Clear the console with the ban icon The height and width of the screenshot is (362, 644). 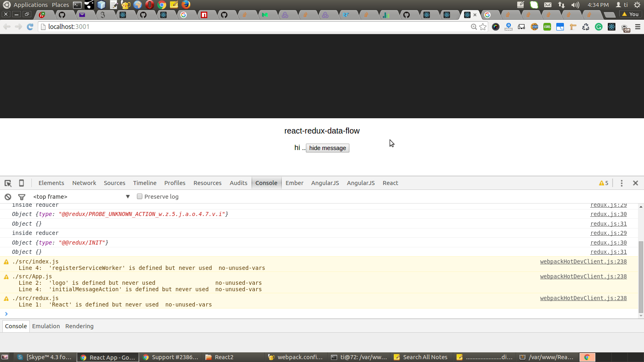click(8, 197)
